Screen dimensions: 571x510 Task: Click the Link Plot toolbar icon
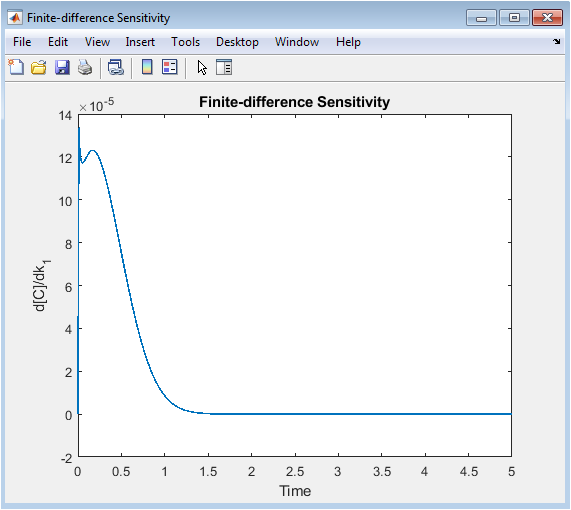[x=116, y=67]
